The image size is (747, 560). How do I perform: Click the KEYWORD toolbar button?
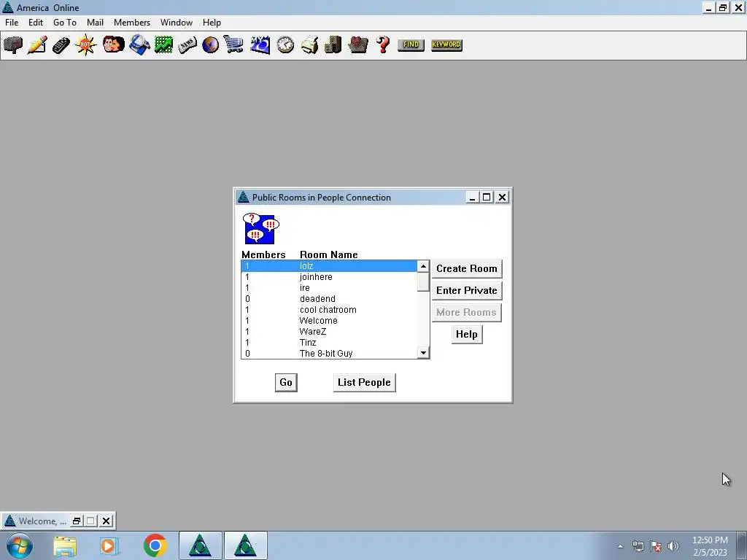tap(446, 44)
